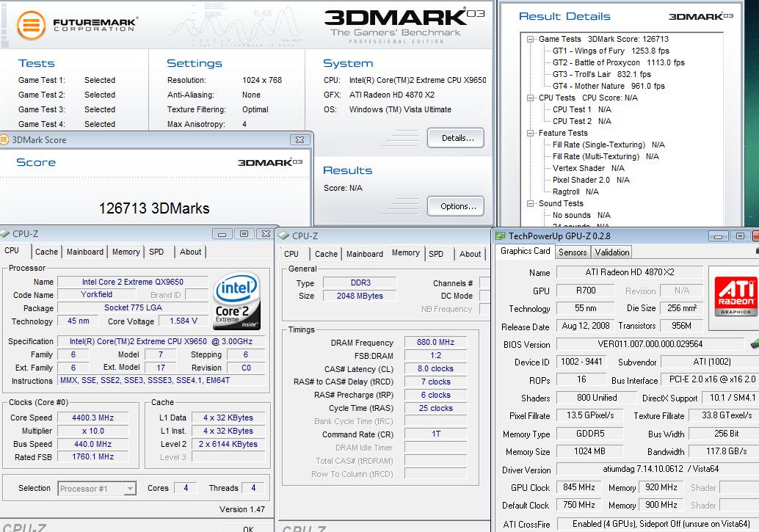Open the Mainboard tab in left CPU-Z

(x=85, y=252)
